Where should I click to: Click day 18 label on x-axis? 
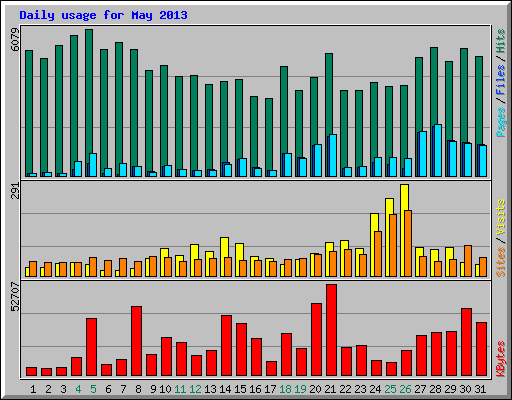[285, 389]
